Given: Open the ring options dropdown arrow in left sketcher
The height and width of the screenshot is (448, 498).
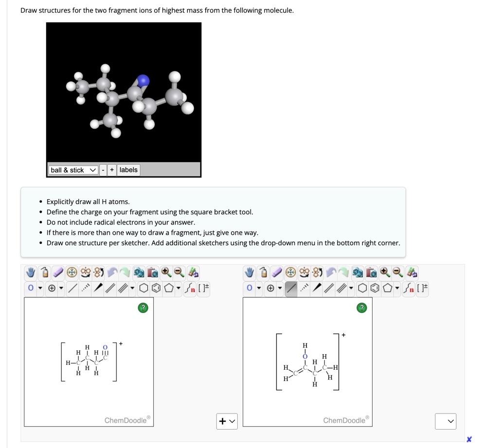Looking at the screenshot, I should pyautogui.click(x=178, y=288).
